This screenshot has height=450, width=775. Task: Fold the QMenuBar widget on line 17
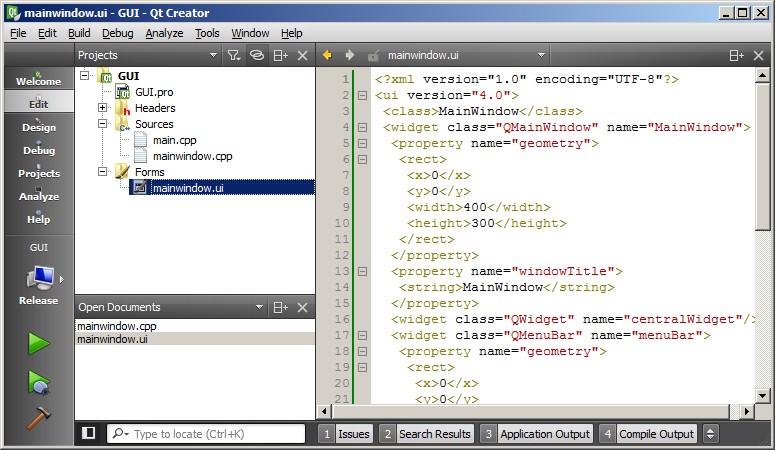coord(362,335)
